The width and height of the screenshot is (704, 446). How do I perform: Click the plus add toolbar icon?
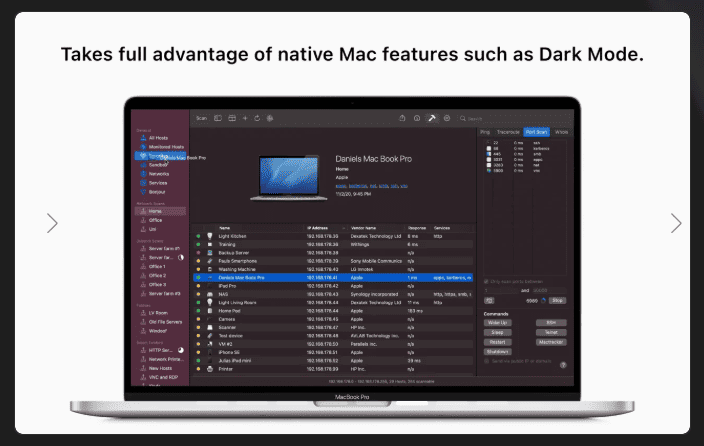[245, 118]
